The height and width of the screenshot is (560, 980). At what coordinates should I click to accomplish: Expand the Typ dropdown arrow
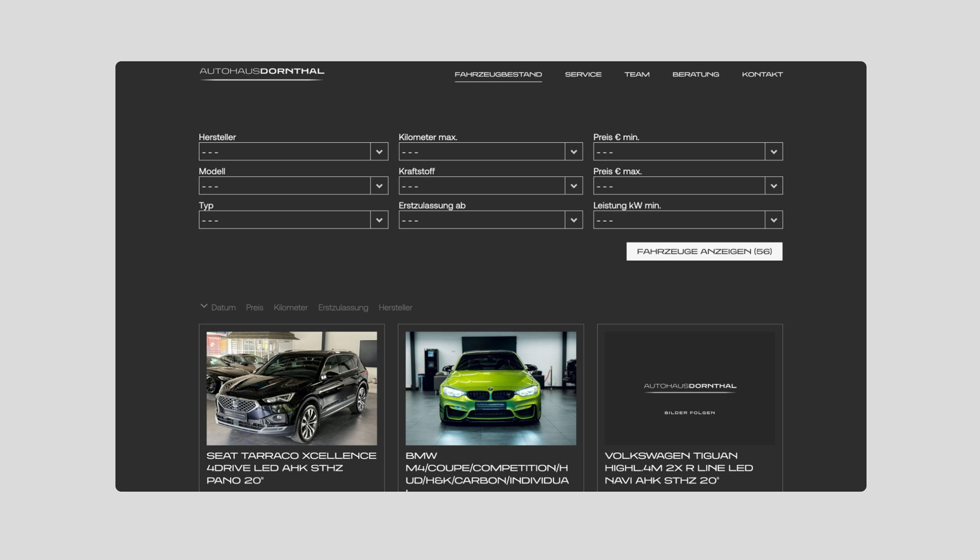click(379, 220)
